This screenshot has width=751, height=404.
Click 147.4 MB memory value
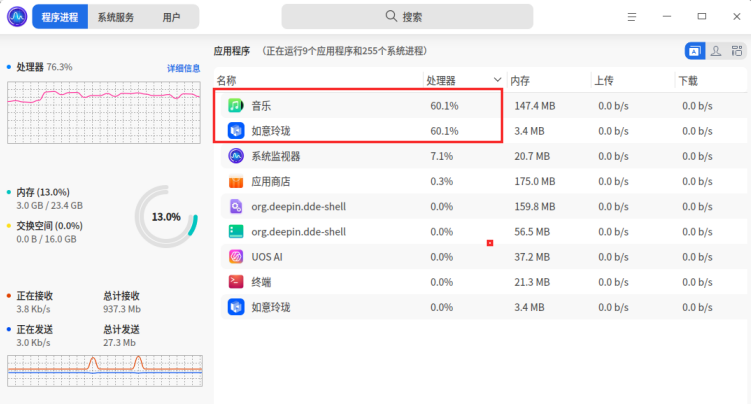point(535,106)
